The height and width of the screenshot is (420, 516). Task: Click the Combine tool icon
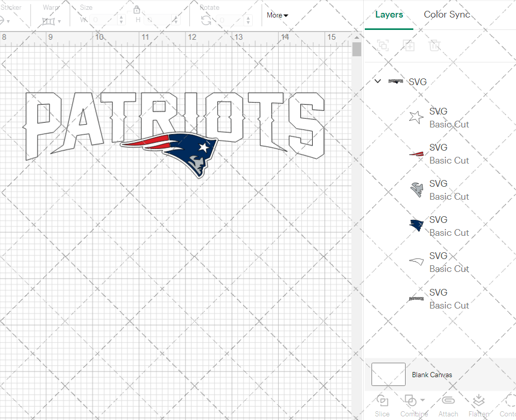pos(411,400)
